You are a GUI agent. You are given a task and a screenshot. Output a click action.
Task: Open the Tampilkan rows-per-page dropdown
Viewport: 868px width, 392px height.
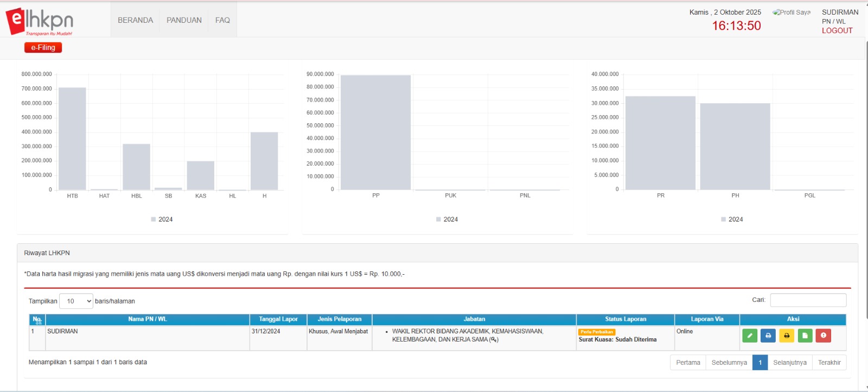click(76, 301)
